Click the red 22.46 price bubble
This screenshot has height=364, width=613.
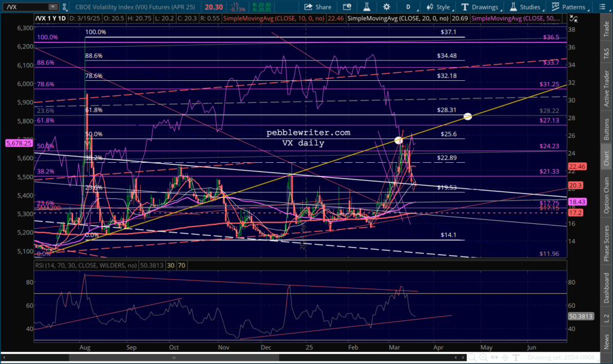[x=577, y=166]
